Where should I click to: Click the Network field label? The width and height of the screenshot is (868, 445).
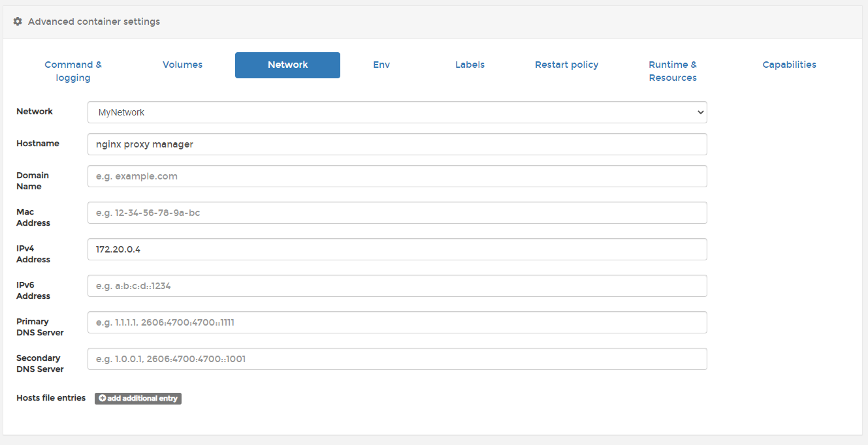point(35,111)
